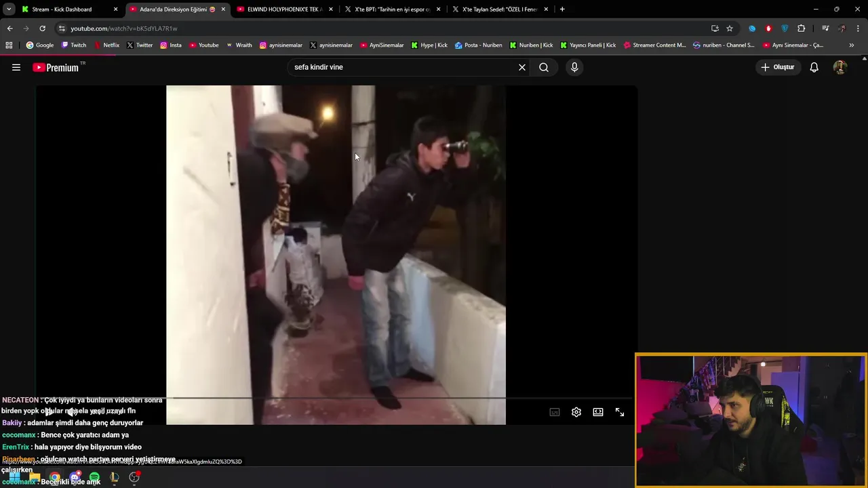Open the Netflix bookmark
The width and height of the screenshot is (868, 488).
(x=106, y=45)
